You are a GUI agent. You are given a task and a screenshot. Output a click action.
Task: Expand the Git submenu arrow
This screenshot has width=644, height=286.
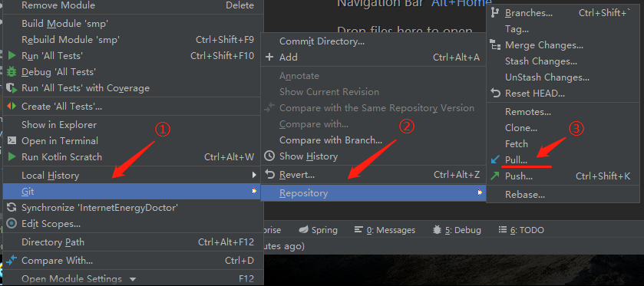coord(255,191)
